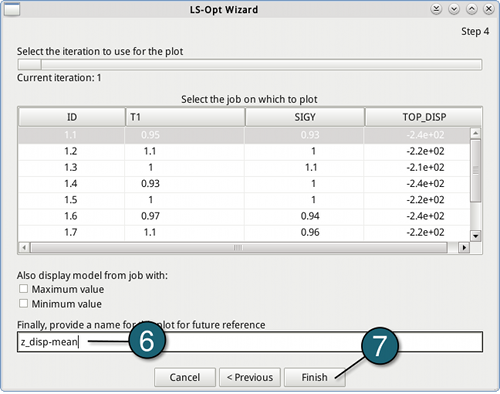Click the shade window double-chevron button
This screenshot has width=500, height=394.
436,9
